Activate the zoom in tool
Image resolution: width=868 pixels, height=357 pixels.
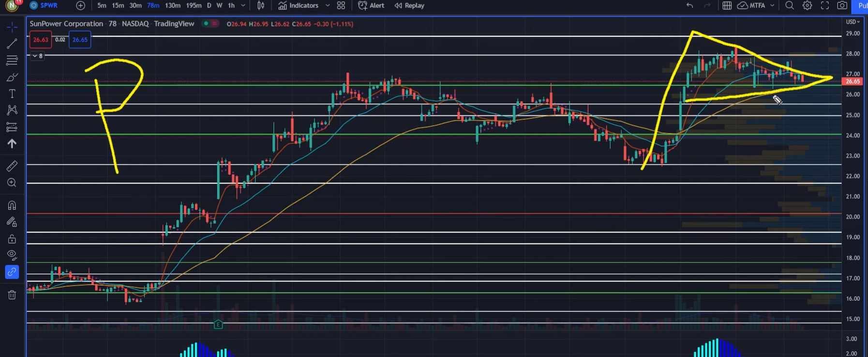(x=12, y=183)
